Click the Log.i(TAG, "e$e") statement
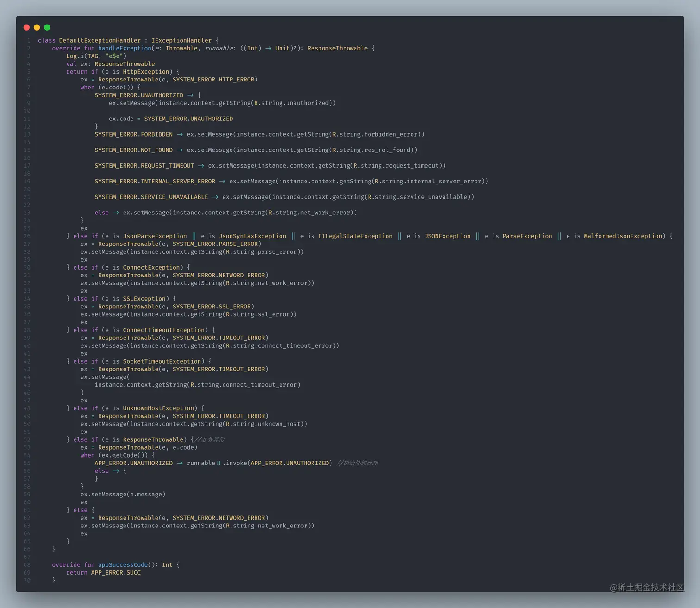This screenshot has width=700, height=608. (x=96, y=56)
